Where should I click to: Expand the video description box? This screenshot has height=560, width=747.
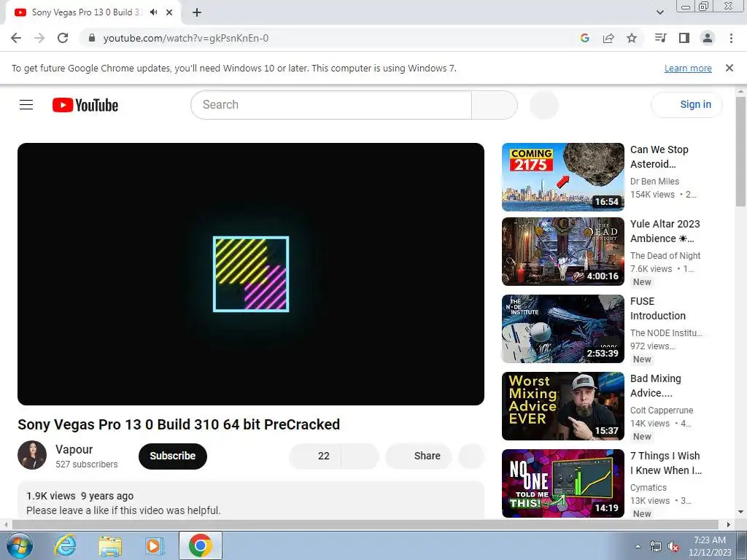[251, 500]
